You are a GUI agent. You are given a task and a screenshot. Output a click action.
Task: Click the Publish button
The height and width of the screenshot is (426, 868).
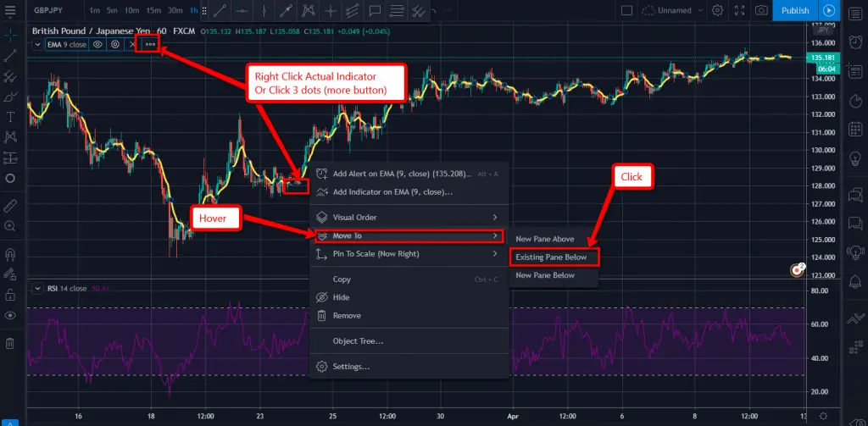[795, 10]
